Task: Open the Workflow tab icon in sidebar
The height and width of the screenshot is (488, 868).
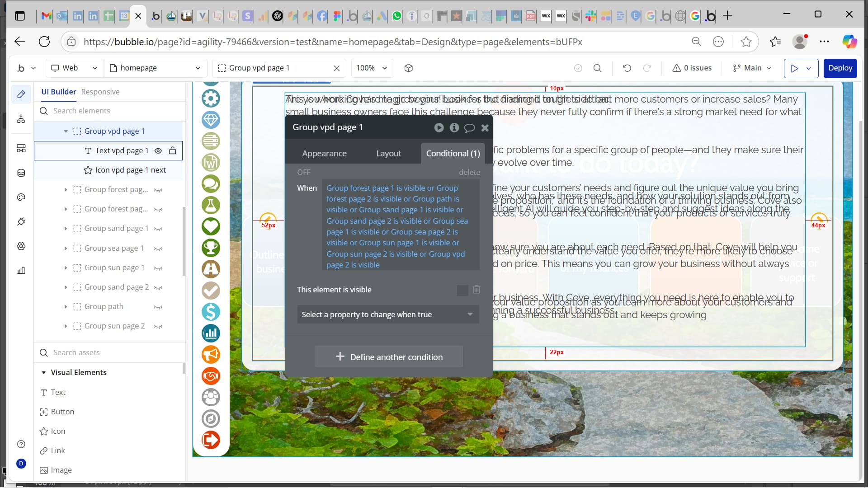Action: pyautogui.click(x=21, y=119)
